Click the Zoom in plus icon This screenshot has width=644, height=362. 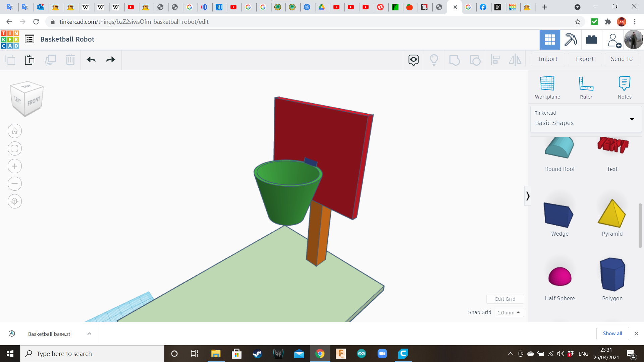tap(15, 166)
